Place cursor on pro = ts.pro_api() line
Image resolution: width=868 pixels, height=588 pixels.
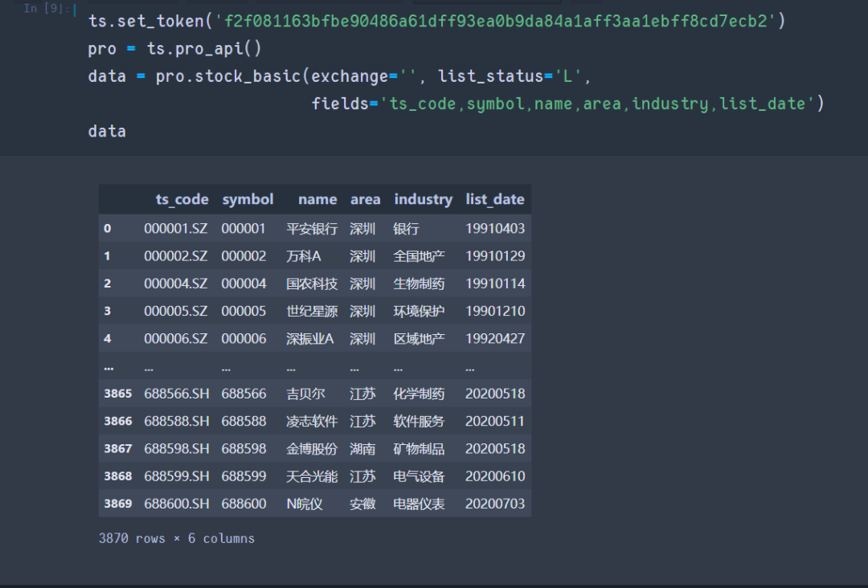(174, 49)
